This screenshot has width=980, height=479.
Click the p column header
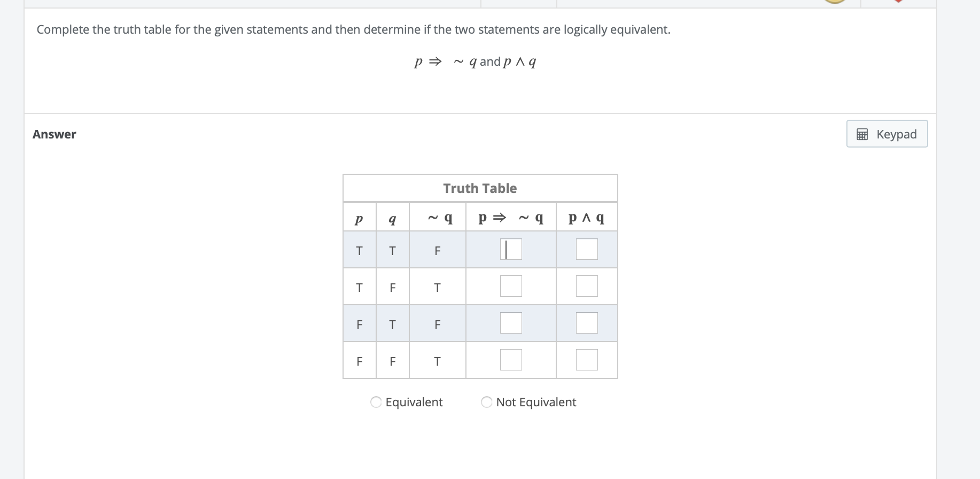[x=359, y=217]
